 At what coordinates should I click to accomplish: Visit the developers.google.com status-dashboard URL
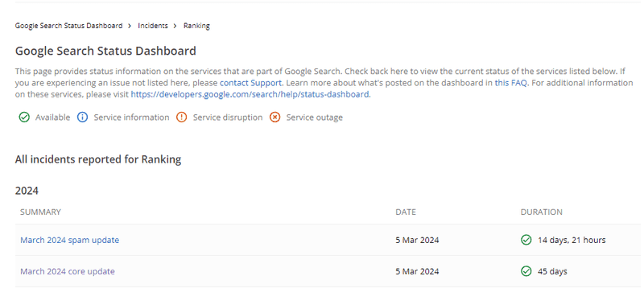coord(250,94)
